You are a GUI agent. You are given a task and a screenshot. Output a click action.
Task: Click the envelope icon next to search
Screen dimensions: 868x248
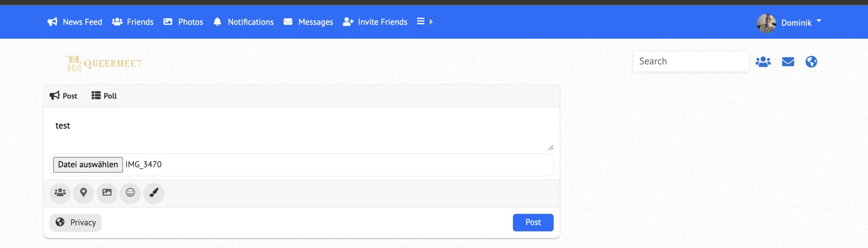coord(788,62)
